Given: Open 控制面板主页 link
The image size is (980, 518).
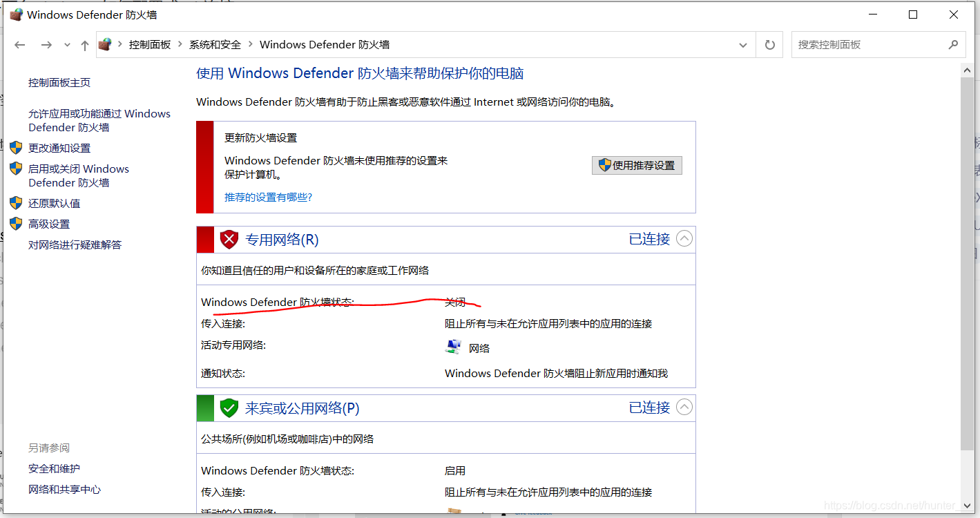Looking at the screenshot, I should pos(59,82).
